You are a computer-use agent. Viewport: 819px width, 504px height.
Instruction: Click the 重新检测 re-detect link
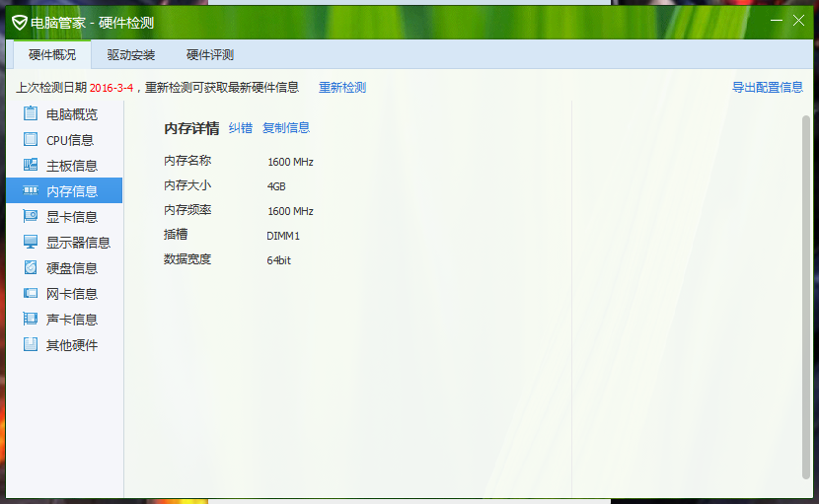pos(342,88)
